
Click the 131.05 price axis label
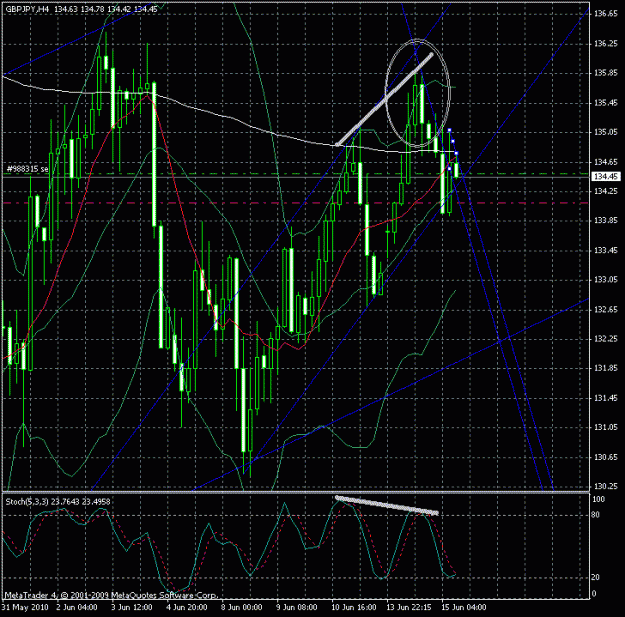605,428
